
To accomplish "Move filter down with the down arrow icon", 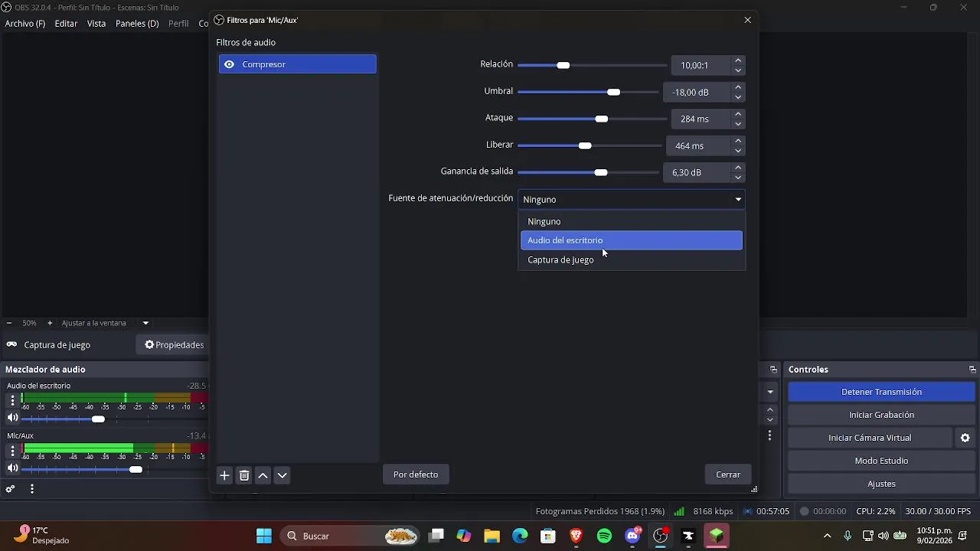I will point(282,475).
